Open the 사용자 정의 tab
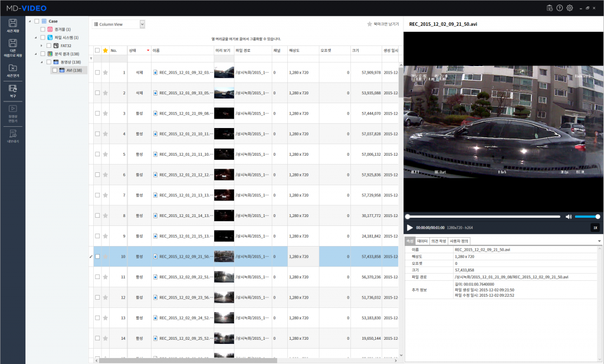The height and width of the screenshot is (364, 604). [x=458, y=240]
